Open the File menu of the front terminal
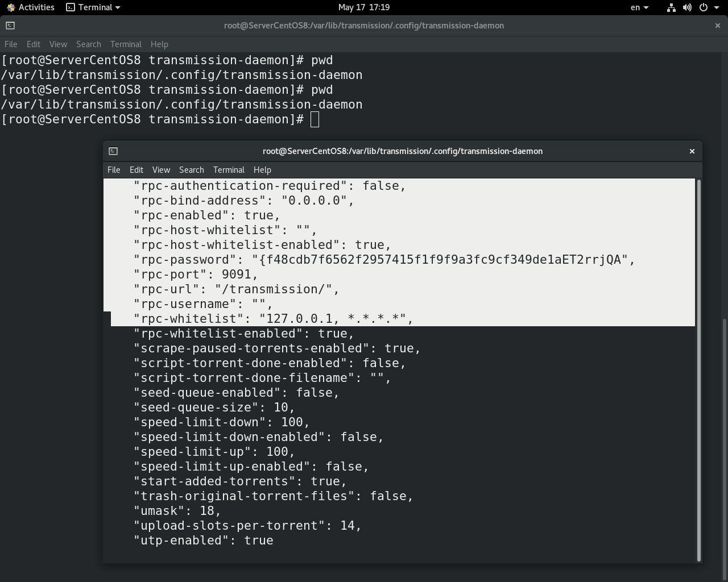Viewport: 728px width, 582px height. (x=113, y=169)
